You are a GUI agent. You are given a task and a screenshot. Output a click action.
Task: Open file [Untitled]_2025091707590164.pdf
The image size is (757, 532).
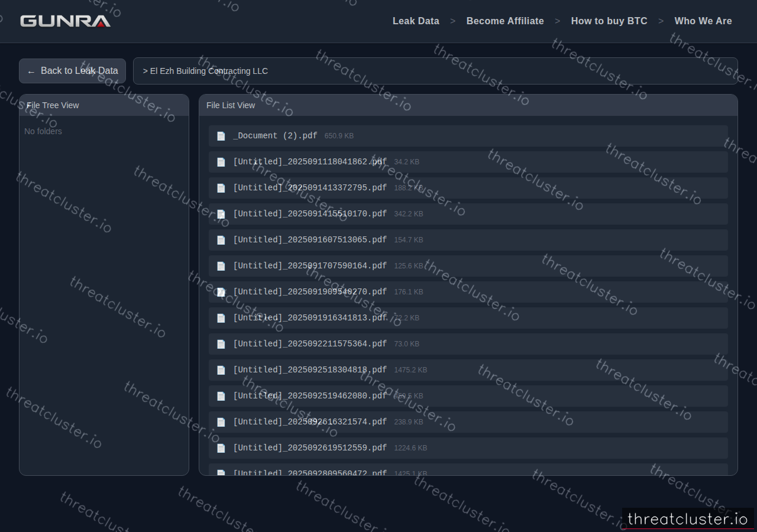tap(468, 266)
